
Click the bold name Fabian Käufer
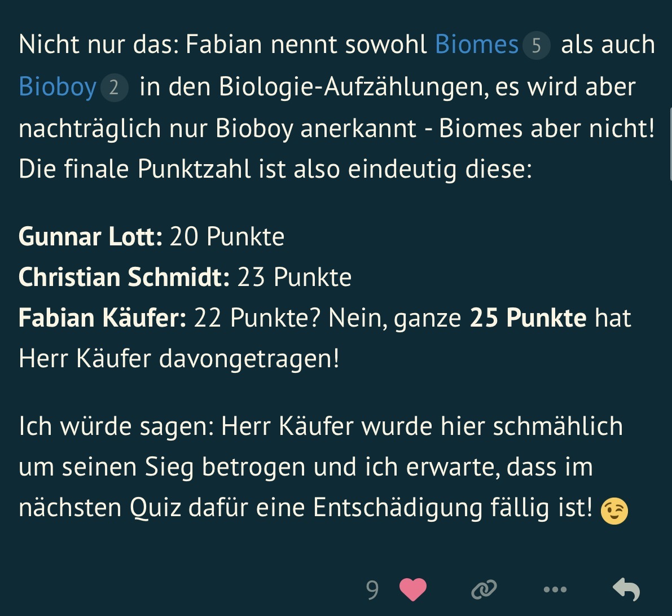coord(102,318)
